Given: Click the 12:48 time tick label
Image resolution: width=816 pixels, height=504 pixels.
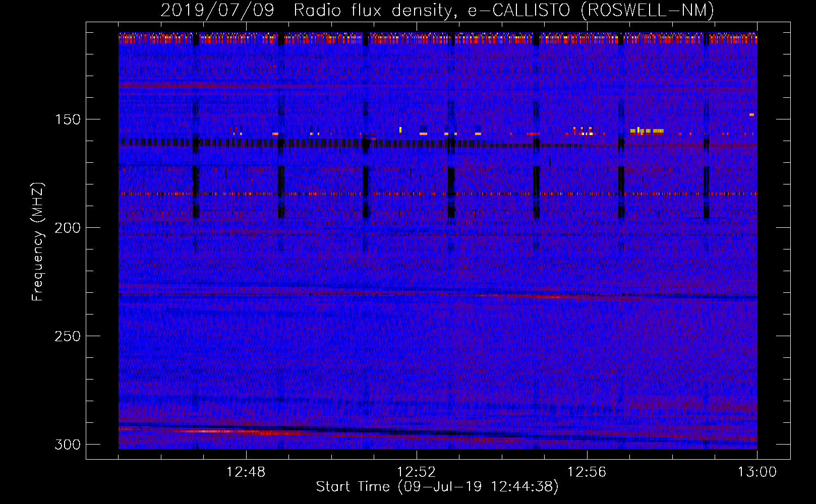Looking at the screenshot, I should click(x=246, y=472).
